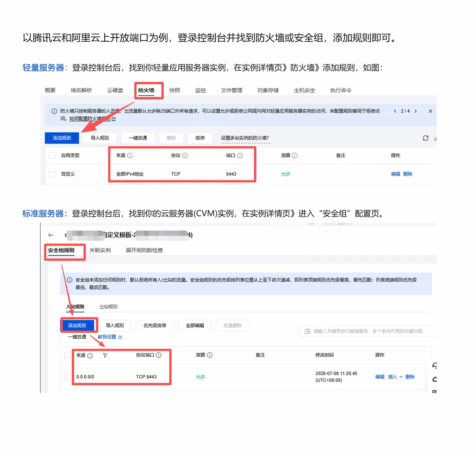Expand the 插入 dropdown arrow in the rule row

tap(401, 377)
